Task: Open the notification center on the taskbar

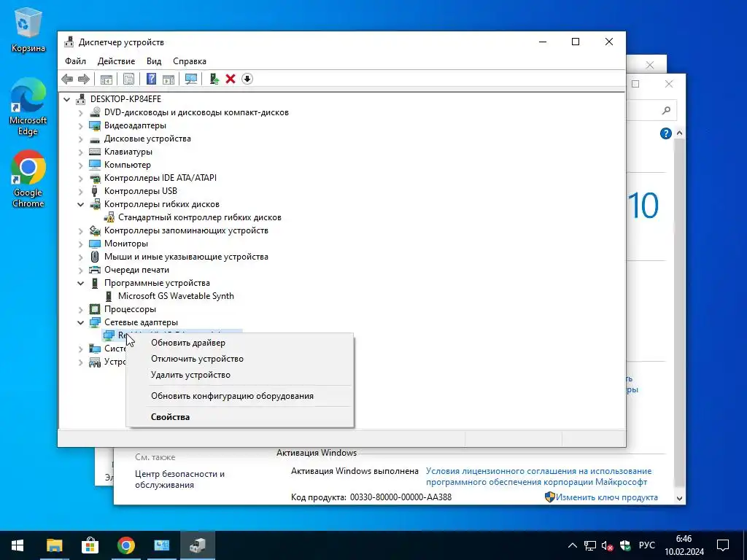Action: (723, 545)
